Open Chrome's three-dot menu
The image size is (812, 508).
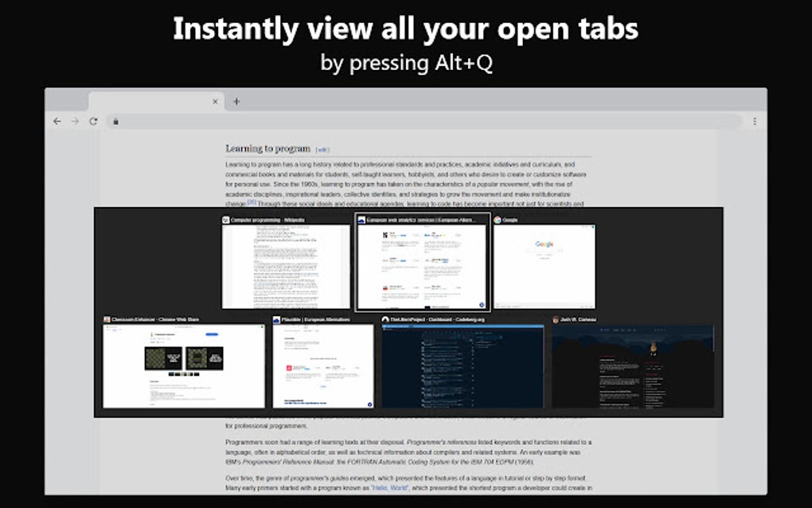click(755, 121)
